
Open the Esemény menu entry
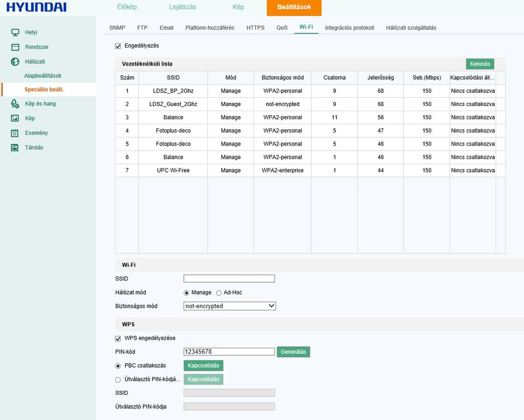(x=36, y=133)
